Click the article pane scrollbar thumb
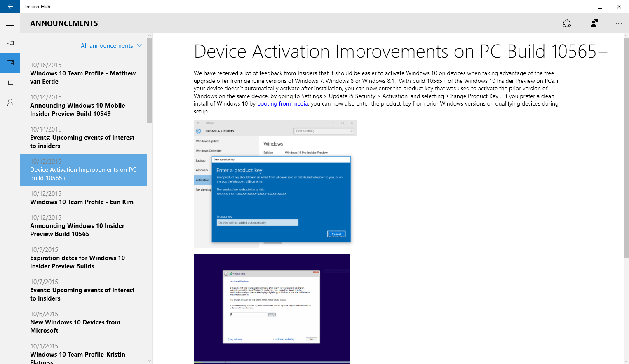629x364 pixels. coord(626,148)
